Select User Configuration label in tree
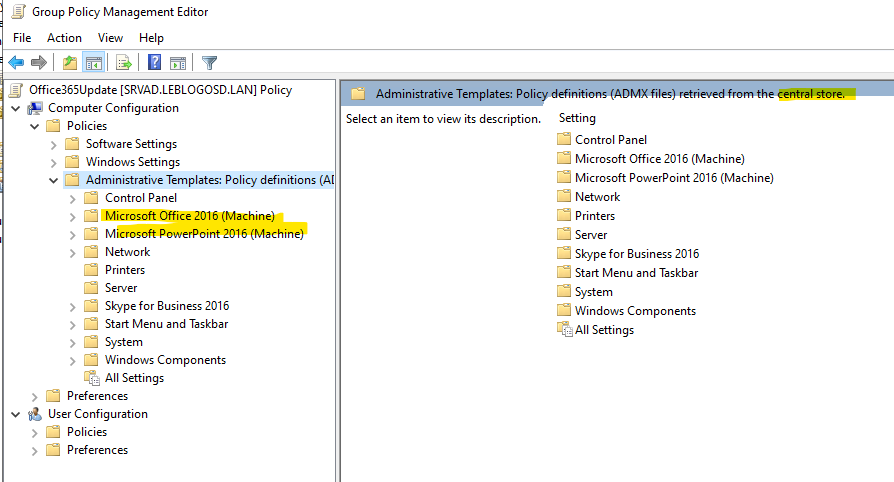The image size is (894, 482). point(97,414)
